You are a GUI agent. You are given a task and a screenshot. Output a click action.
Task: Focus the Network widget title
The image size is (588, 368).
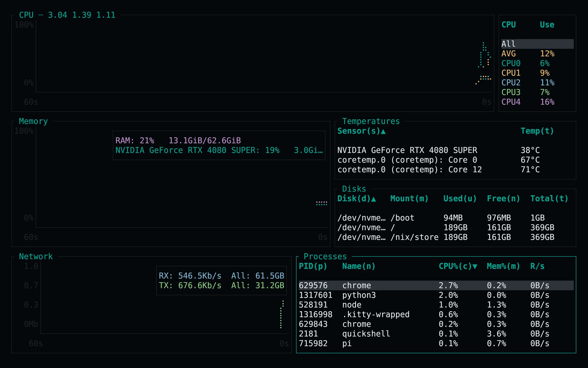point(36,256)
